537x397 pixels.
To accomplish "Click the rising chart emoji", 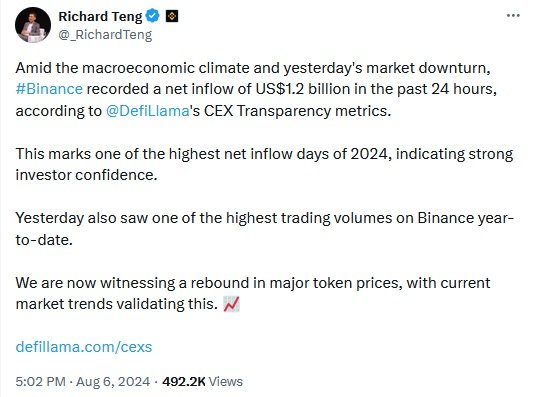I will 232,304.
